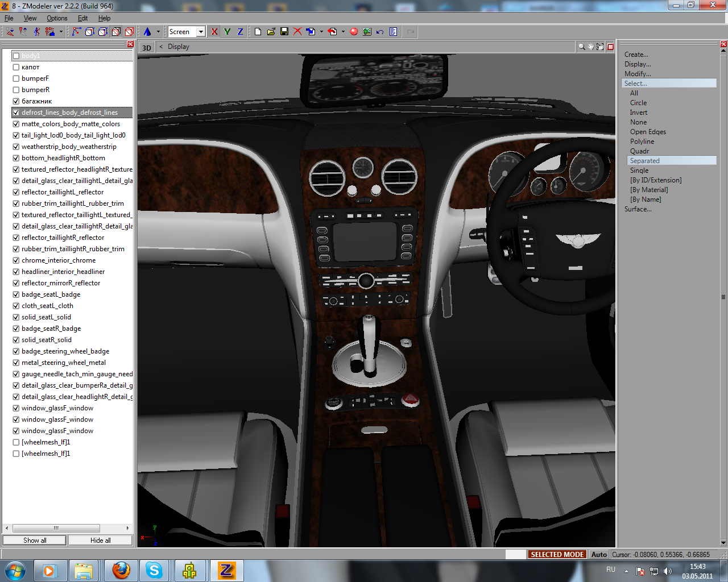
Task: Click the 3D viewport label button
Action: pos(147,47)
